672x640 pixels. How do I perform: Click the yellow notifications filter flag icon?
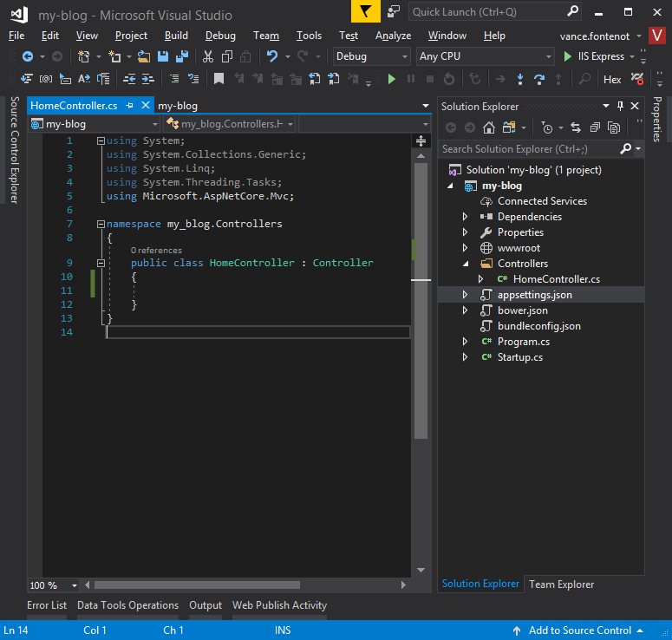(x=366, y=11)
